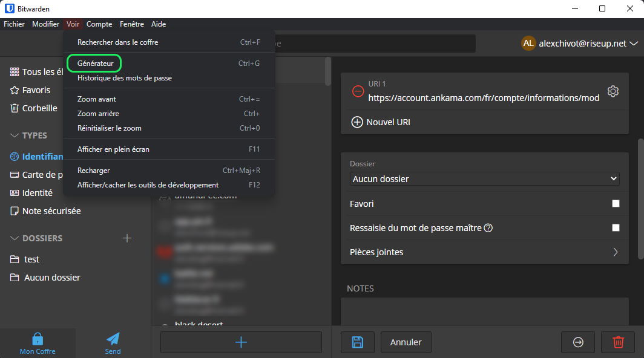
Task: Click the plus icon beside Nouvel URI
Action: [x=357, y=122]
